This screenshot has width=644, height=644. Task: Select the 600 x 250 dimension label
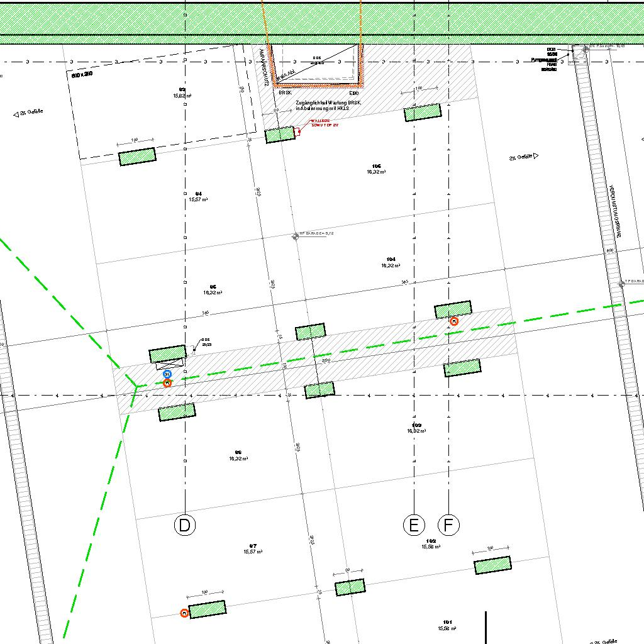tap(82, 75)
